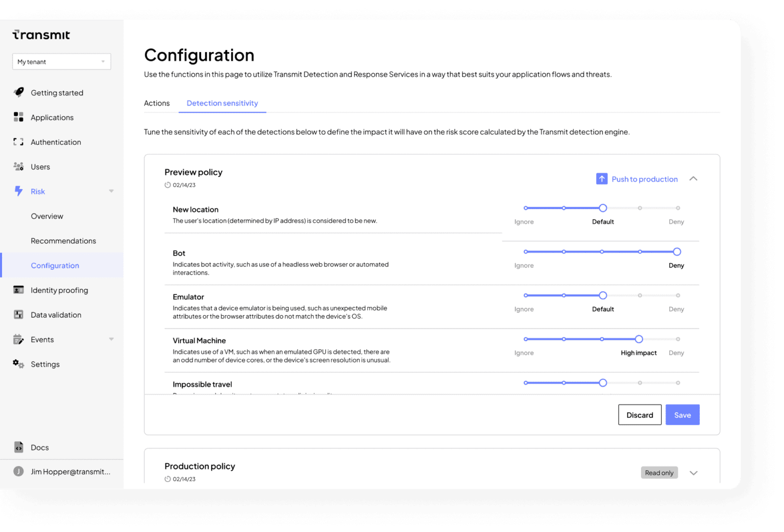Save the preview policy changes
Screen dimensions: 784x532
682,415
